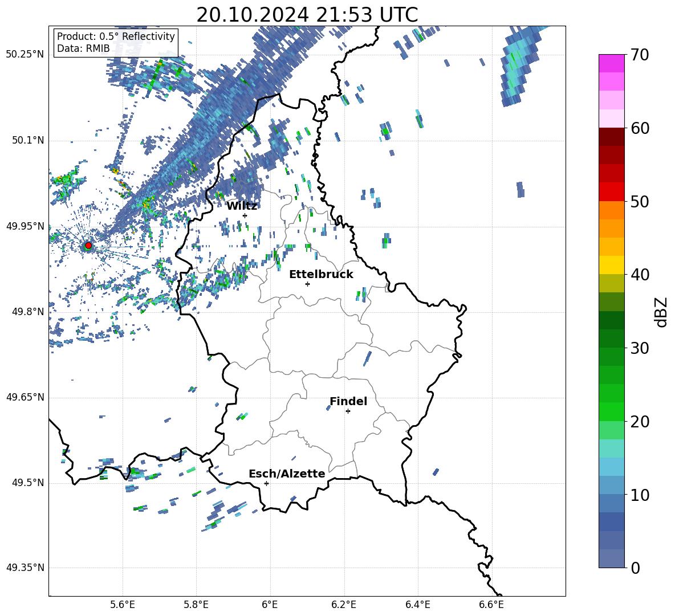
Task: Click the yellow colorbar segment above 40
Action: click(611, 265)
